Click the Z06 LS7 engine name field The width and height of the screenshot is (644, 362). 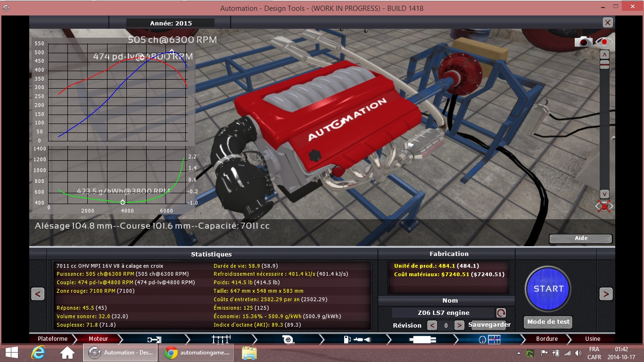tap(443, 313)
